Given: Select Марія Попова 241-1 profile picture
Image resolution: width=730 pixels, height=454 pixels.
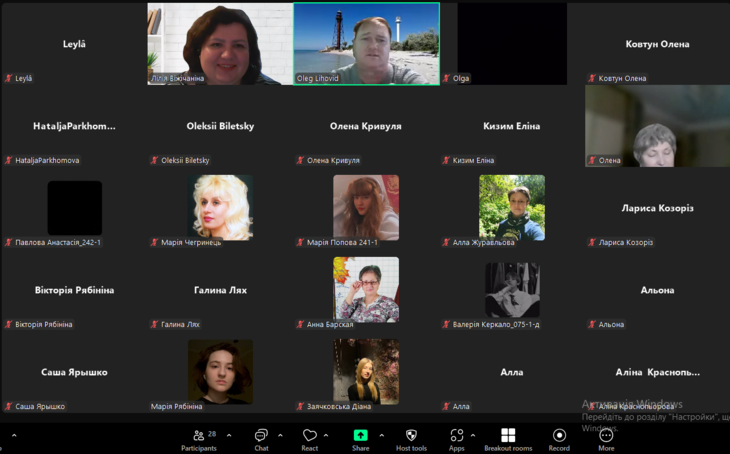Looking at the screenshot, I should point(366,207).
